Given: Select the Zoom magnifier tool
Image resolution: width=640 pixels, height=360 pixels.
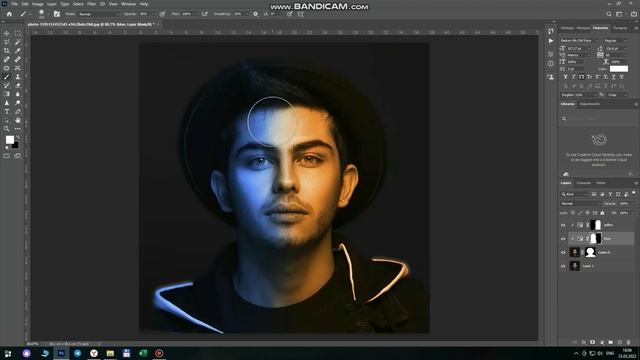Looking at the screenshot, I should [x=7, y=129].
